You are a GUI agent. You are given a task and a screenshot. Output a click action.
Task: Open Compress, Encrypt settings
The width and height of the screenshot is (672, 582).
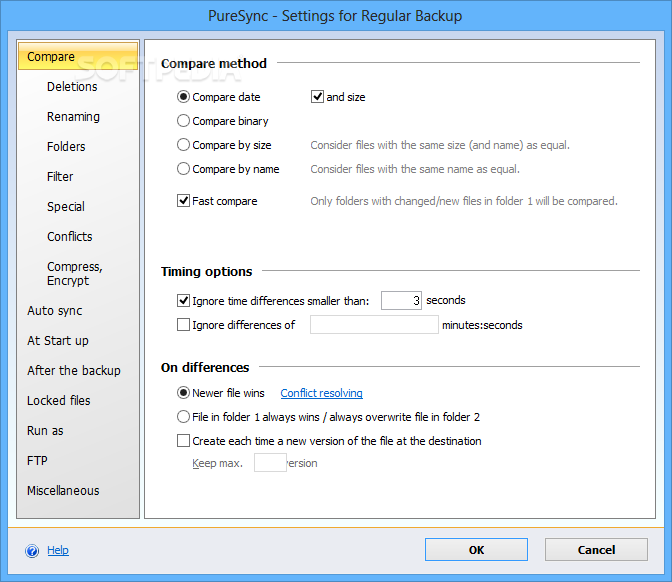click(75, 273)
